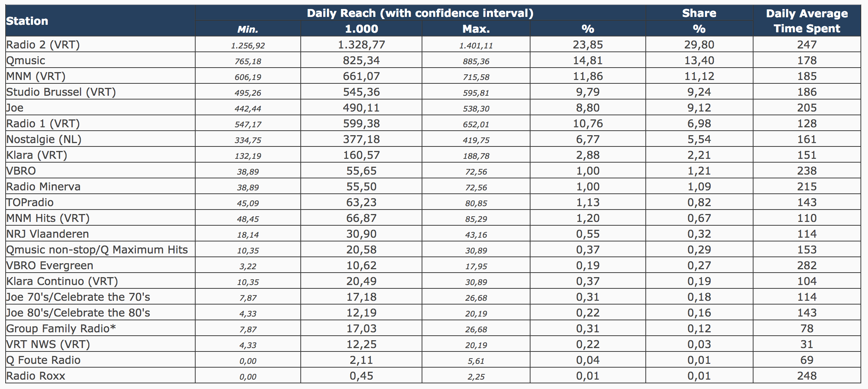
Task: Select the Qmusic non-stop/Q Maximum Hits cell
Action: pyautogui.click(x=97, y=250)
